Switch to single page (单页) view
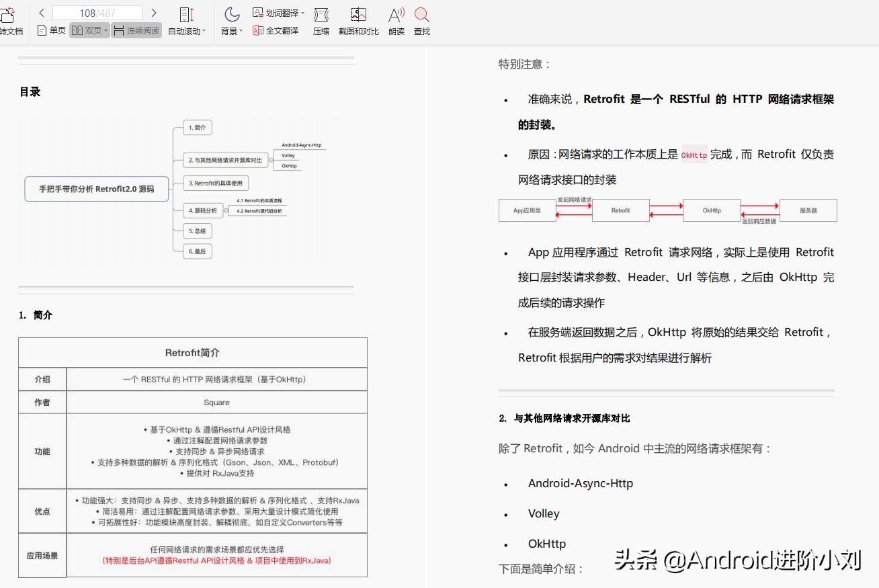The width and height of the screenshot is (879, 588). tap(52, 31)
